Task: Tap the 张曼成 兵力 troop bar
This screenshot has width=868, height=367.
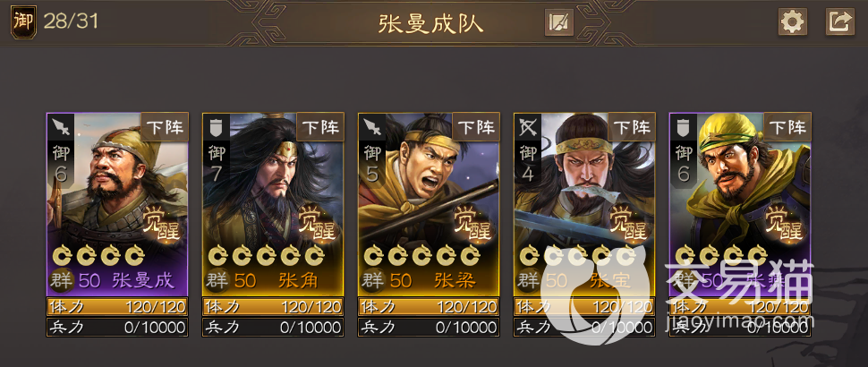Action: pyautogui.click(x=117, y=327)
